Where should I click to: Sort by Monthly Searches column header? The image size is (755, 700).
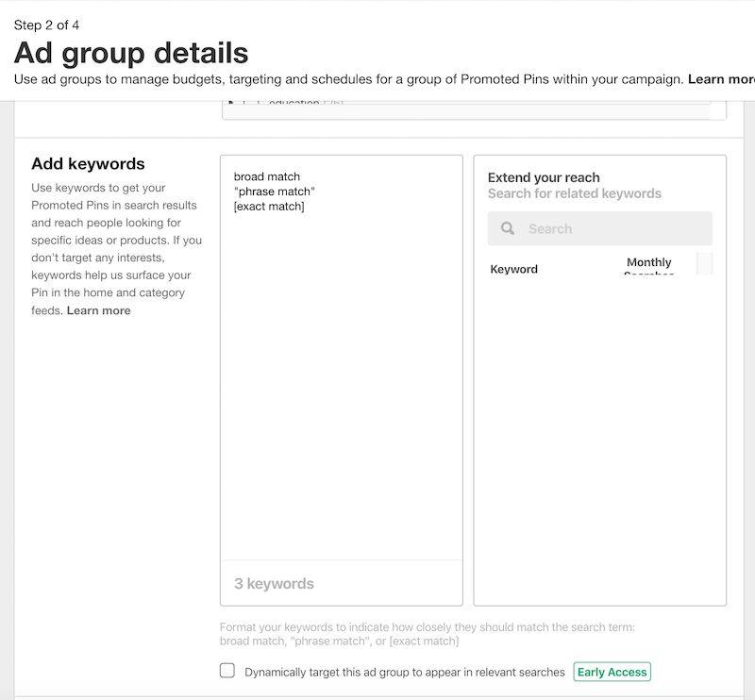point(648,264)
